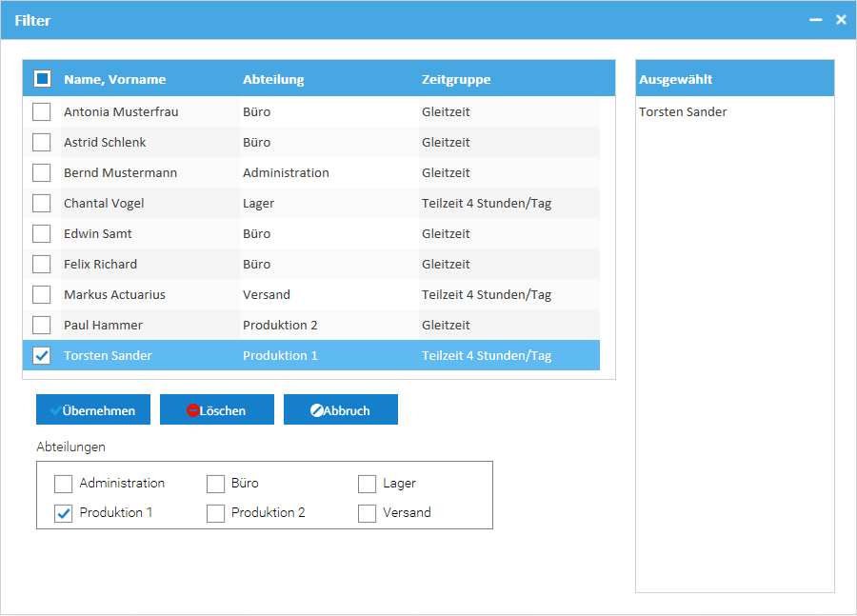Tick the checkbox next to Bernd Mustermann
The width and height of the screenshot is (857, 616).
tap(42, 173)
